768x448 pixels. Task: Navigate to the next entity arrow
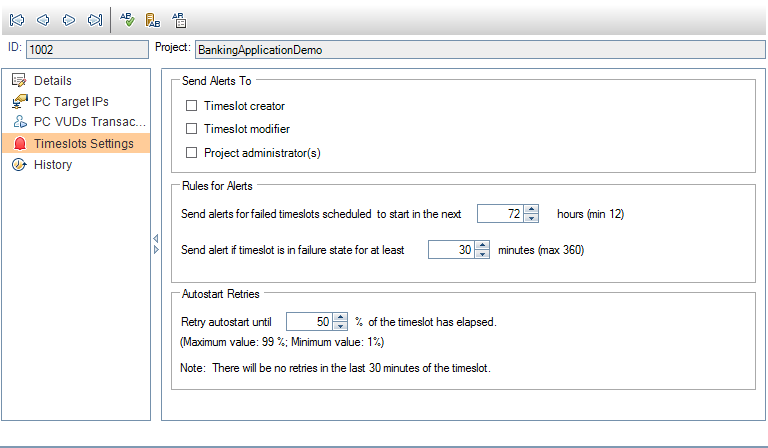pos(69,19)
